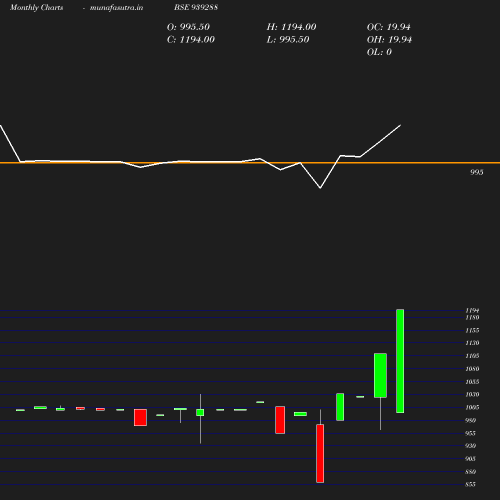
Task: Click the 980 price axis label
Action: [470, 420]
